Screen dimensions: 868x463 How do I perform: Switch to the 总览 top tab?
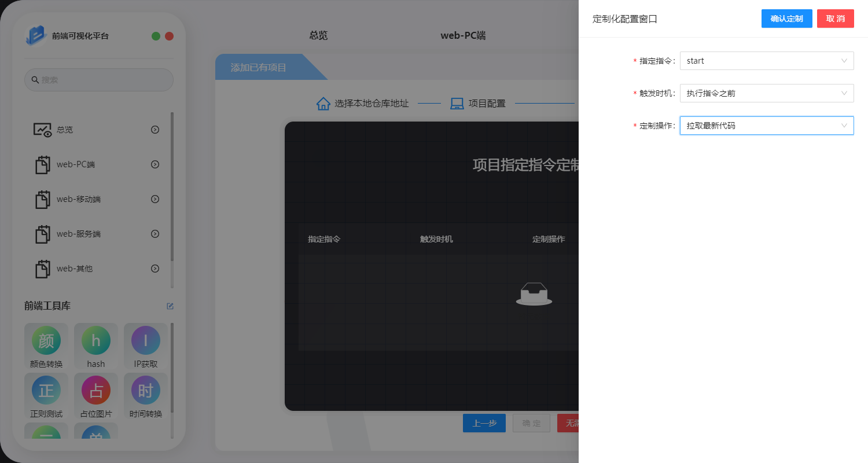point(318,36)
